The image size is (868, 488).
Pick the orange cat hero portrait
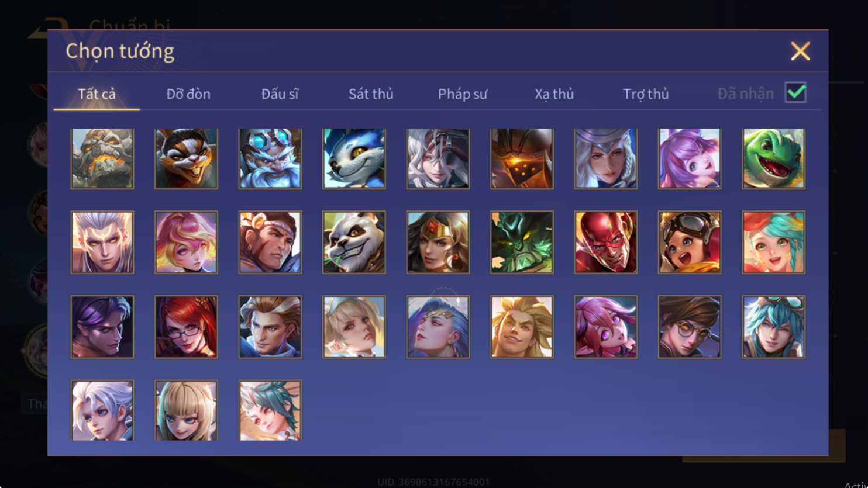(x=186, y=159)
